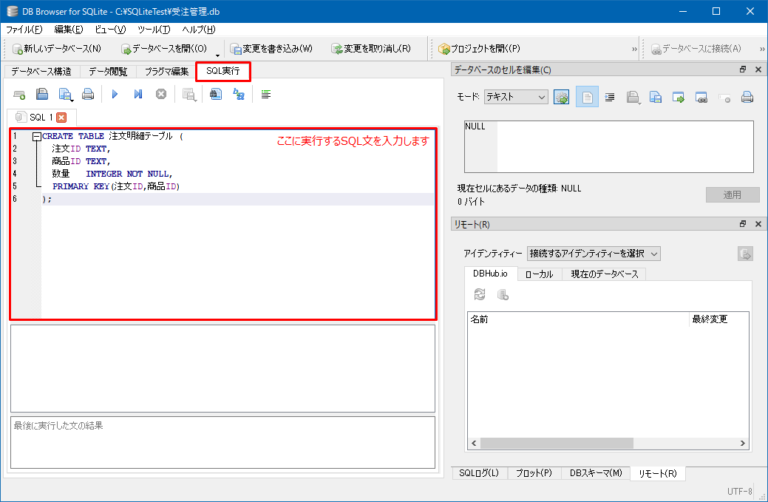Expand the toolbar overflow chevron after プロジェクトを開く
Screen dimensions: 768x502
(x=634, y=49)
